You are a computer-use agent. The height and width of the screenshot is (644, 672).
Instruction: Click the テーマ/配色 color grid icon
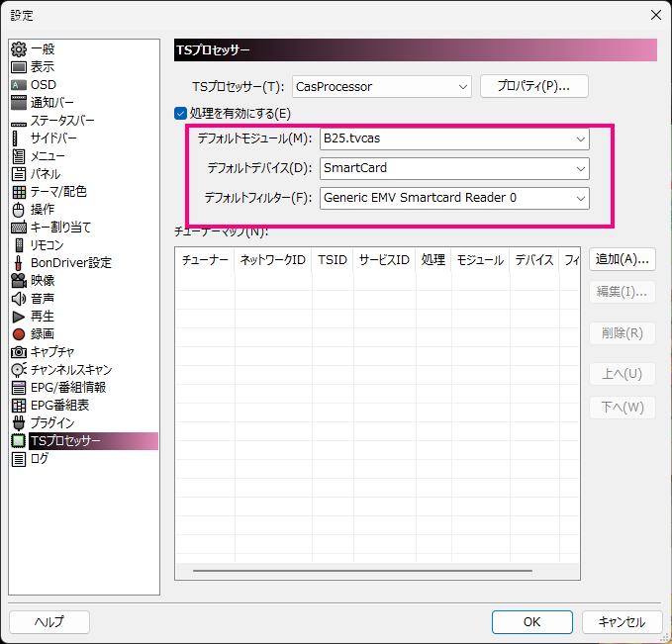coord(19,192)
